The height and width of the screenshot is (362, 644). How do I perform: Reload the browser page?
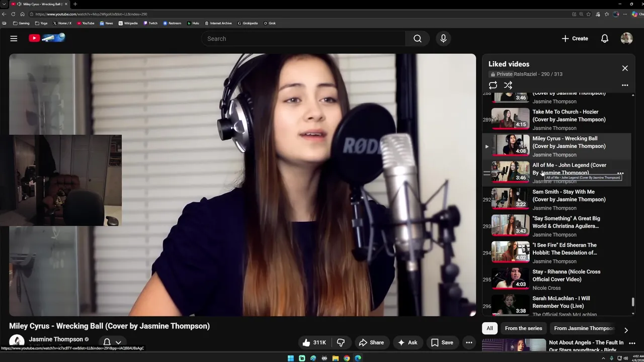(x=13, y=14)
